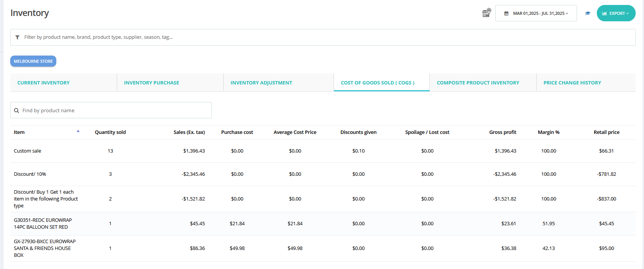Open the MAR 01,2025 - JUL 31,2025 date range picker

[x=536, y=13]
